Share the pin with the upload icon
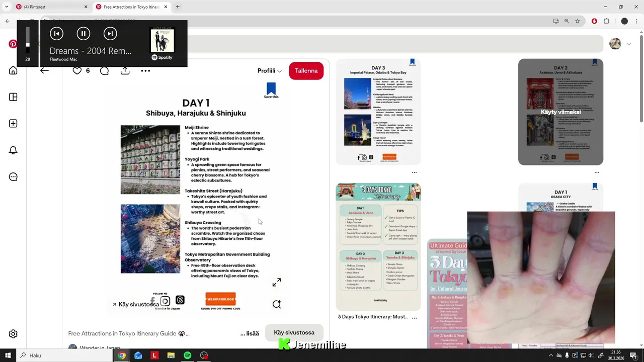644x362 pixels. pyautogui.click(x=125, y=71)
